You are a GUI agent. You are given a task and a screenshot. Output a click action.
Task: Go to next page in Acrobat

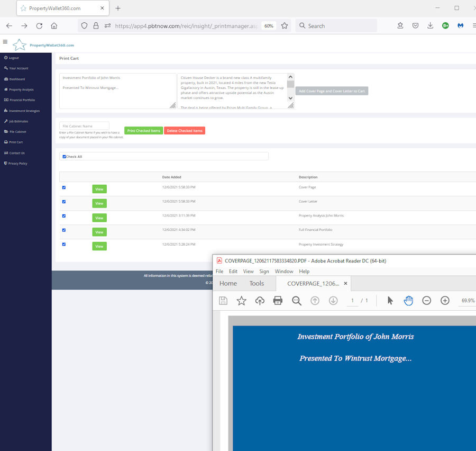pos(333,301)
